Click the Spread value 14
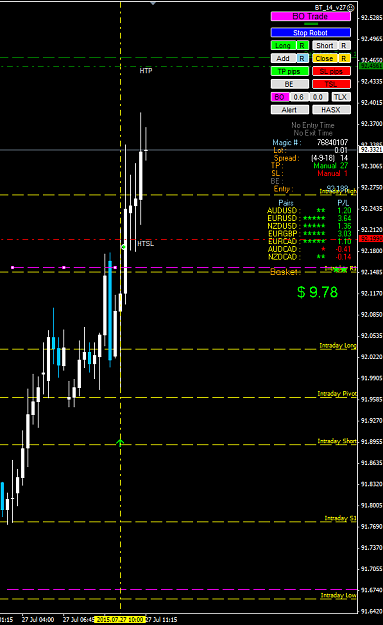This screenshot has width=383, height=625. [x=344, y=158]
